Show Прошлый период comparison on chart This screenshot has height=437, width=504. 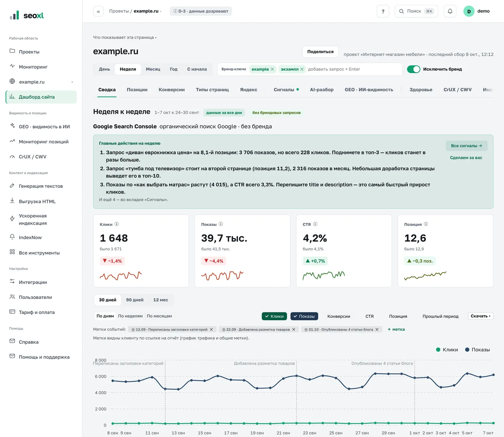[440, 316]
